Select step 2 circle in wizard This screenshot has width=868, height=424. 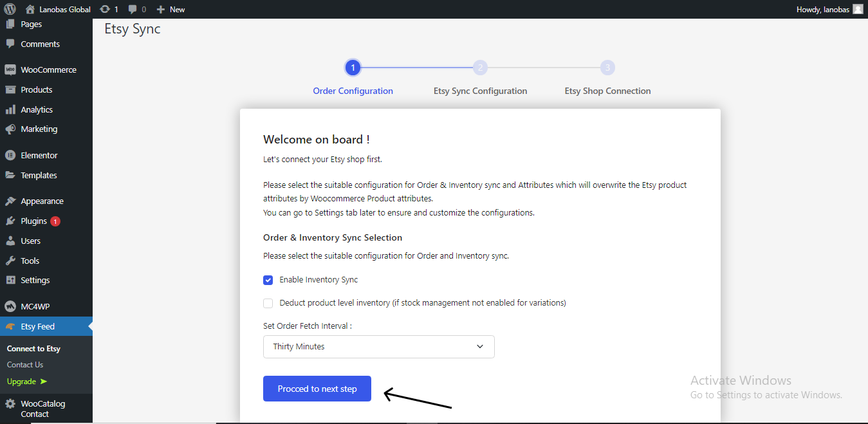pyautogui.click(x=480, y=68)
